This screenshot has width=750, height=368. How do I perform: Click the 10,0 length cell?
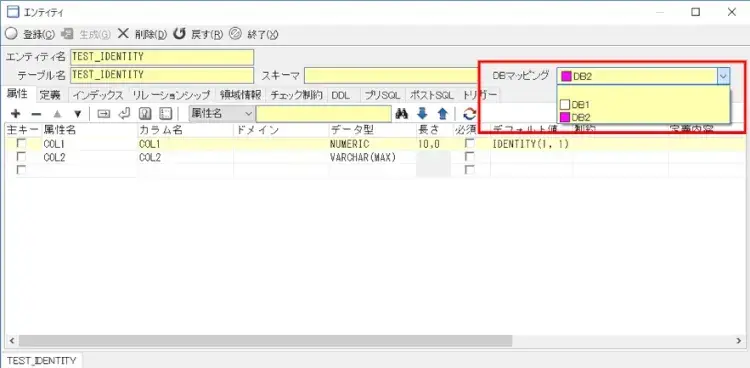(433, 144)
